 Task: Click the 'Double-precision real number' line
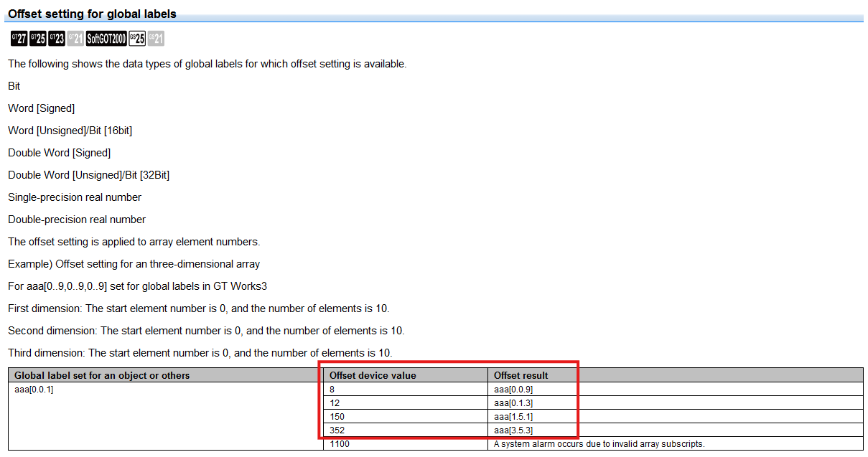[77, 220]
